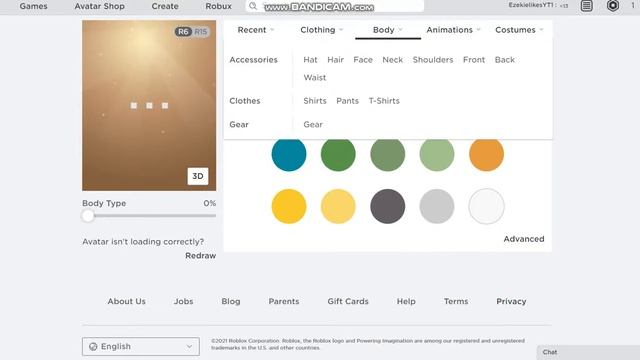This screenshot has height=360, width=640.
Task: Select the Back accessory category
Action: pyautogui.click(x=505, y=60)
